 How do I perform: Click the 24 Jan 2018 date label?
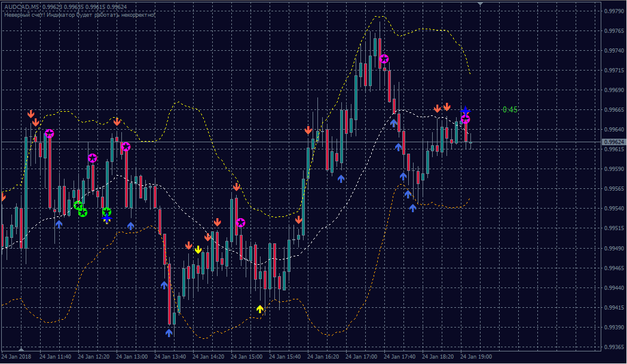point(17,357)
